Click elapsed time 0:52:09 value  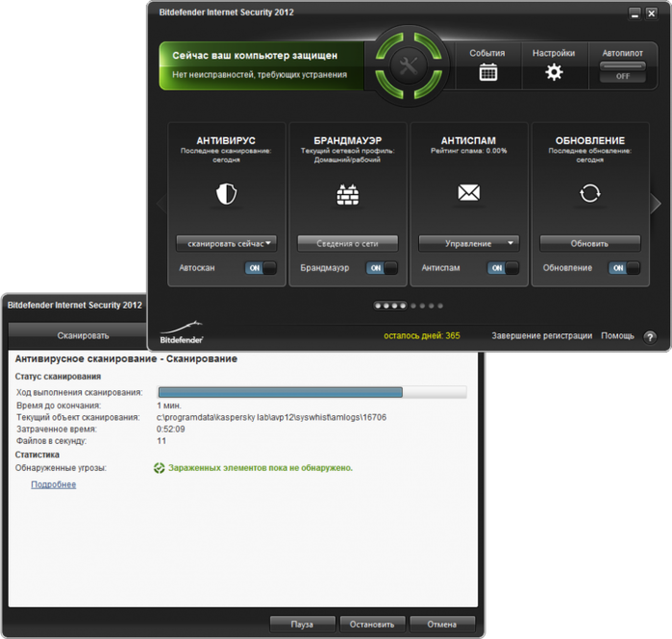[170, 430]
